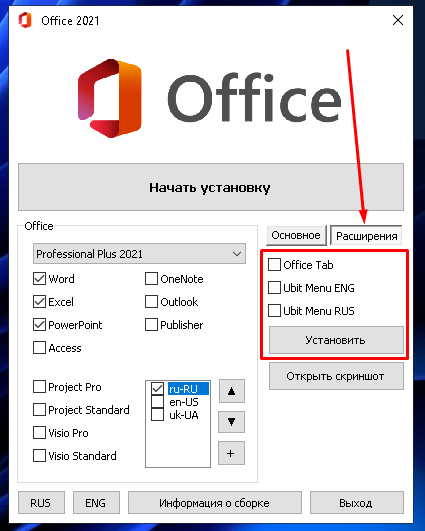Switch to the Основное tab
Viewport: 425px width, 531px height.
296,235
